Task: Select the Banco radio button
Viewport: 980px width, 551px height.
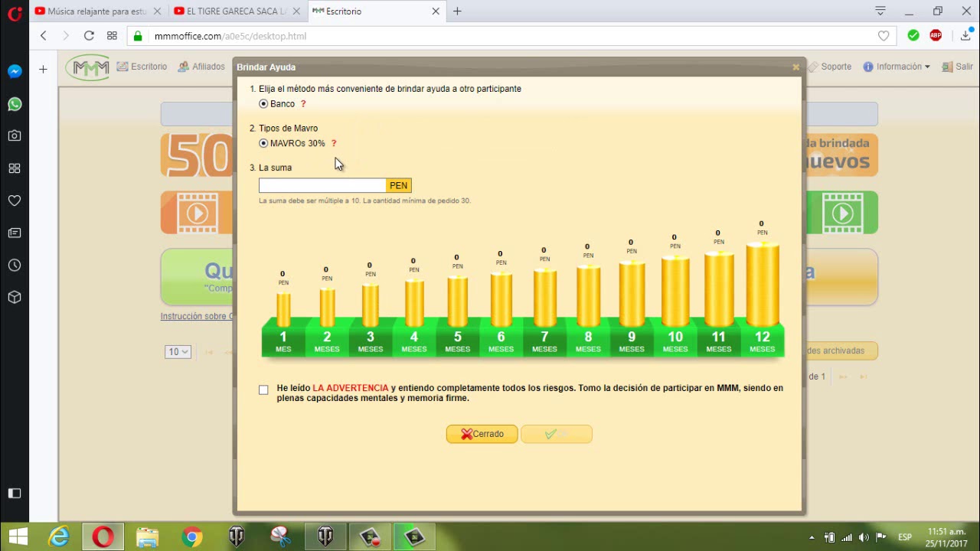Action: (263, 104)
